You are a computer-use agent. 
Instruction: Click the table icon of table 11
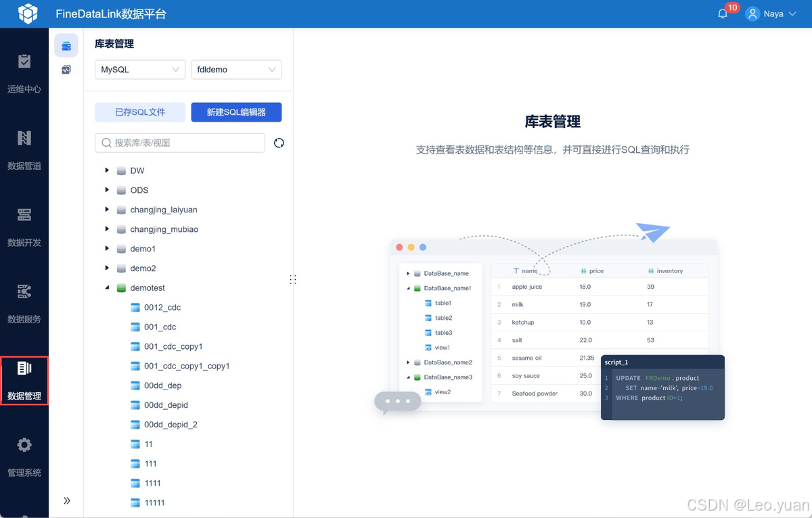[x=135, y=444]
